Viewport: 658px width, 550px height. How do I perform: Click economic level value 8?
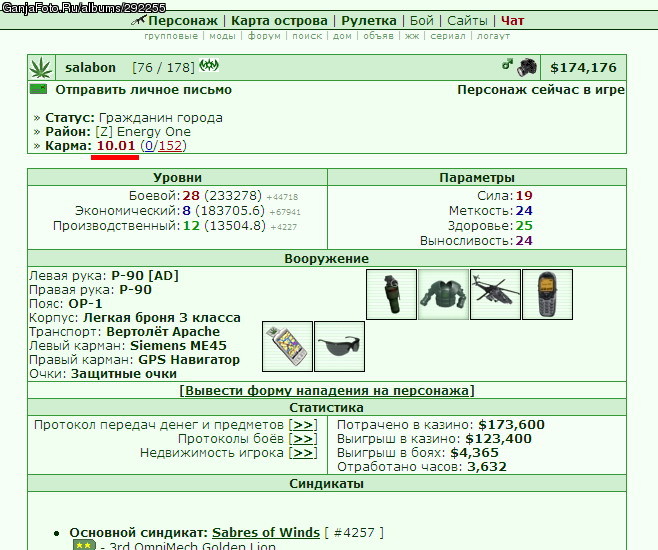tap(186, 211)
